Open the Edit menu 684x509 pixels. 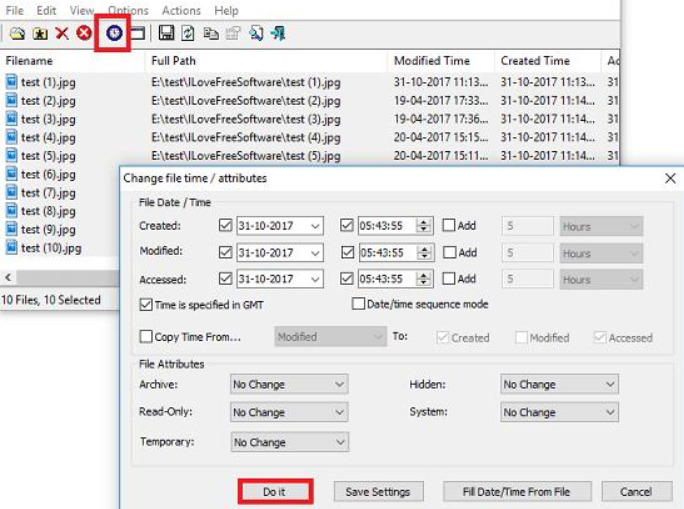(x=46, y=10)
